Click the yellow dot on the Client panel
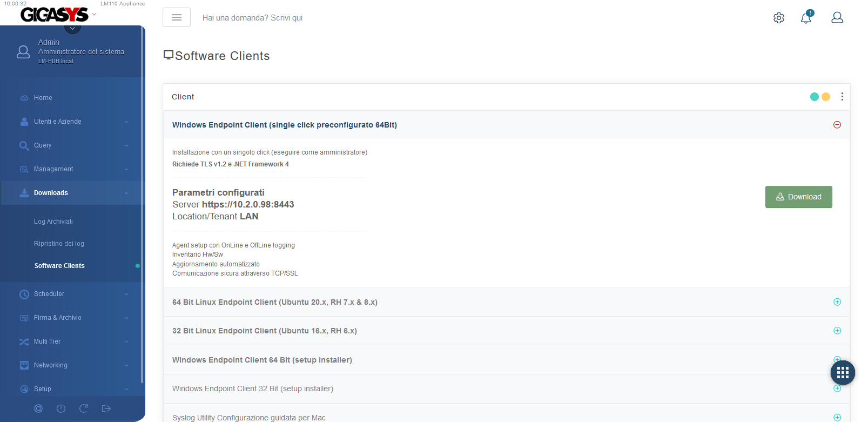The width and height of the screenshot is (868, 422). click(x=826, y=97)
